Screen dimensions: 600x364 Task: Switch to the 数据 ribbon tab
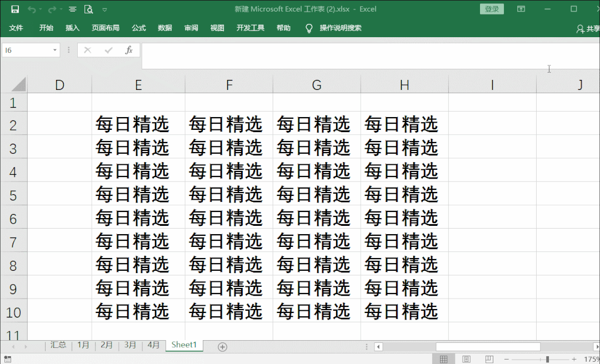pos(165,28)
